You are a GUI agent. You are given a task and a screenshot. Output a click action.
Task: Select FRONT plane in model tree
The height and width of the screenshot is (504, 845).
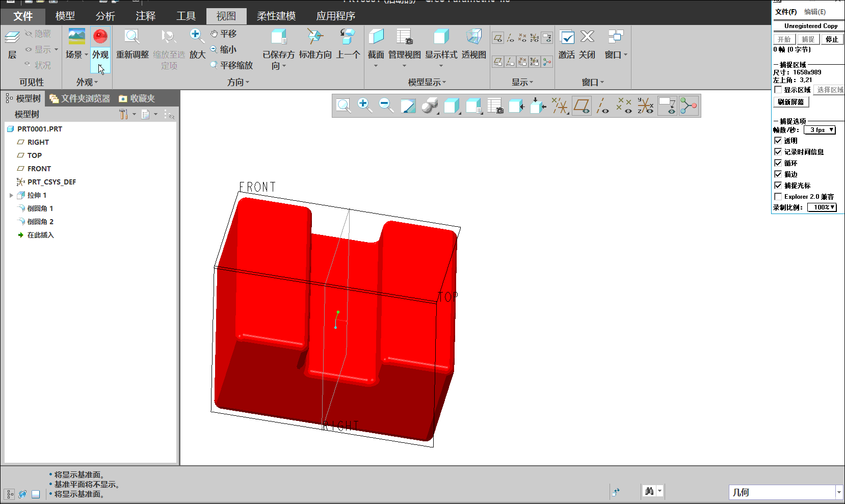pyautogui.click(x=39, y=169)
